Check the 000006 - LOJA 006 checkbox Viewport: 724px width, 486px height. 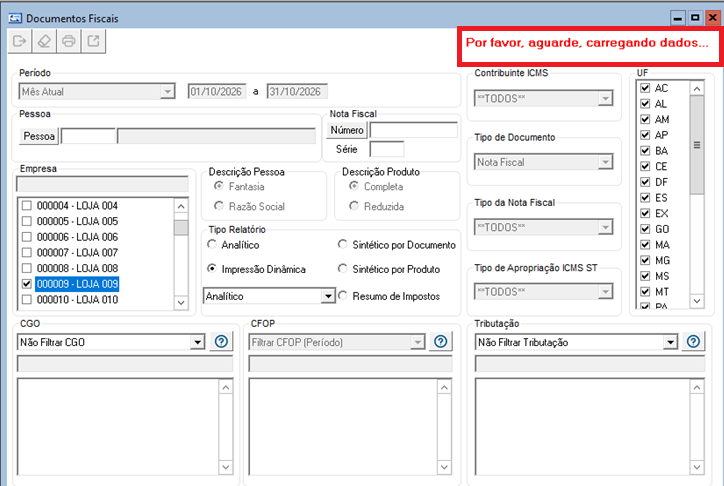click(x=27, y=237)
